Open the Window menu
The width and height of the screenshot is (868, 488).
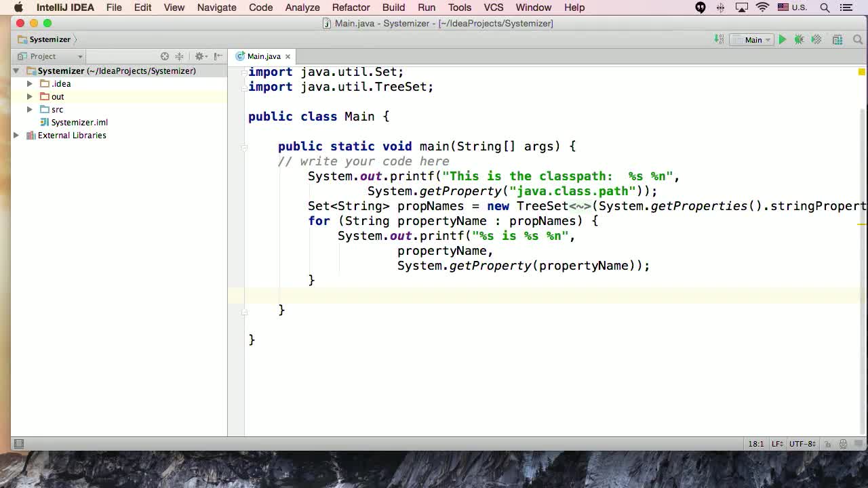coord(533,7)
